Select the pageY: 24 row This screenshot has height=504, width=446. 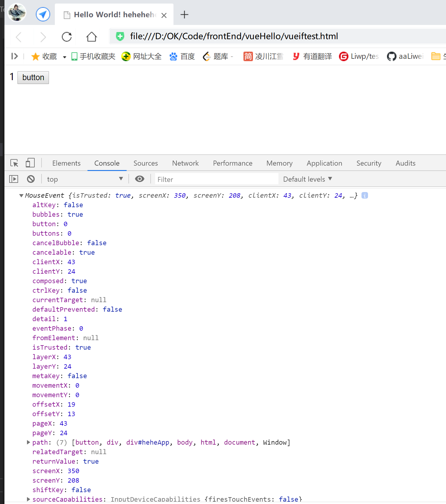pyautogui.click(x=50, y=433)
